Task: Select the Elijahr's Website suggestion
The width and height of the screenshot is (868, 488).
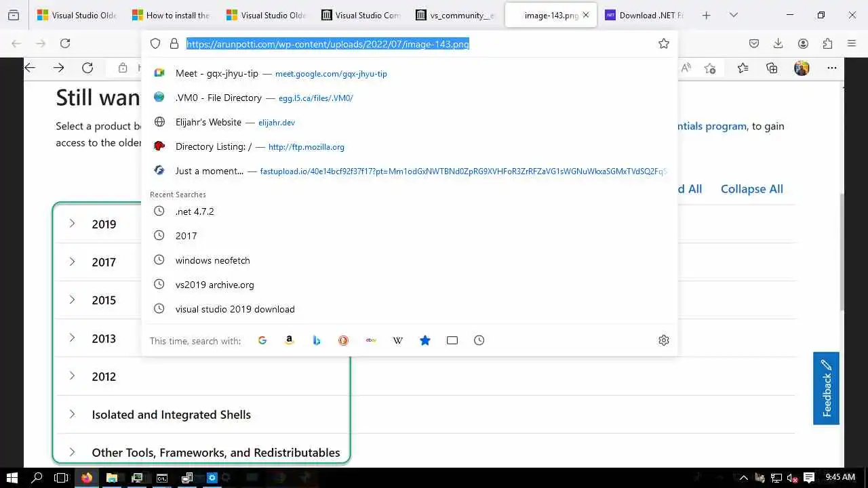Action: (x=410, y=122)
